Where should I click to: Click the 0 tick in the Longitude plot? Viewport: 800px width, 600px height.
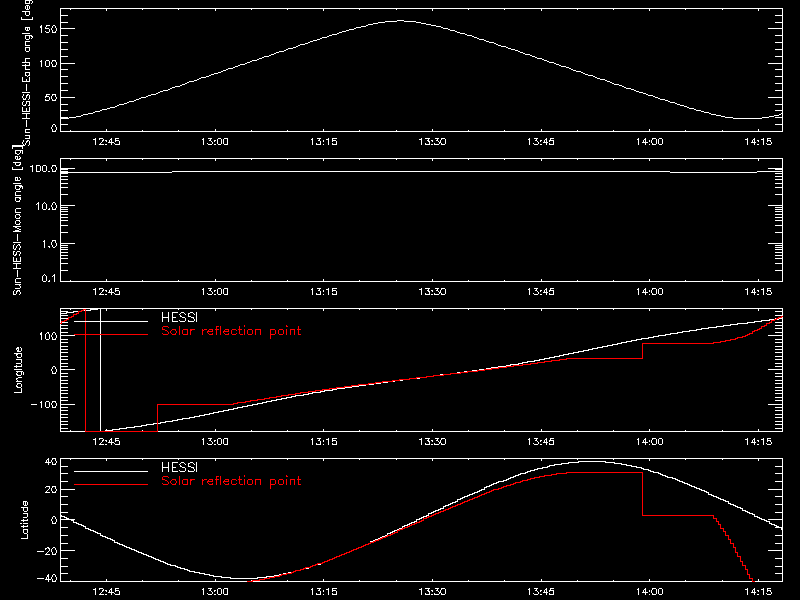pos(54,370)
